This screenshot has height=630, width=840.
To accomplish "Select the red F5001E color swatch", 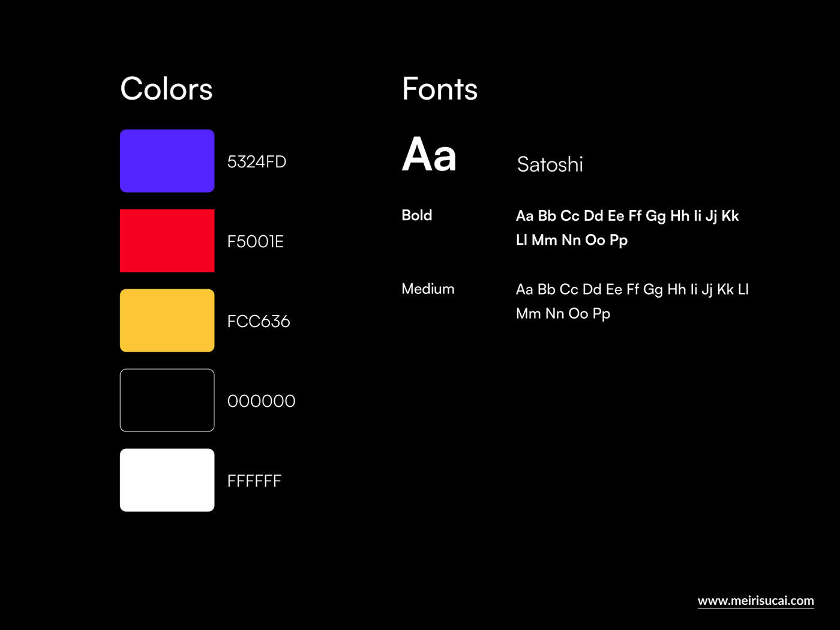I will [167, 241].
